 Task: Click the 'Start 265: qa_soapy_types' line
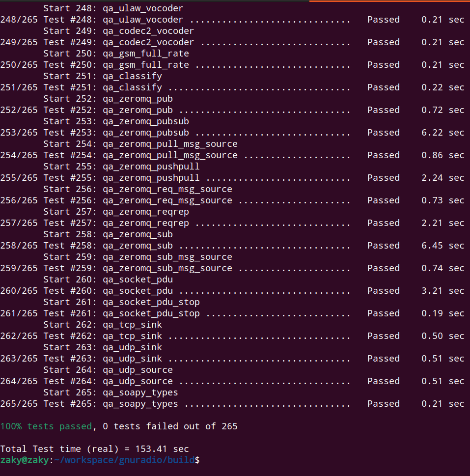111,392
